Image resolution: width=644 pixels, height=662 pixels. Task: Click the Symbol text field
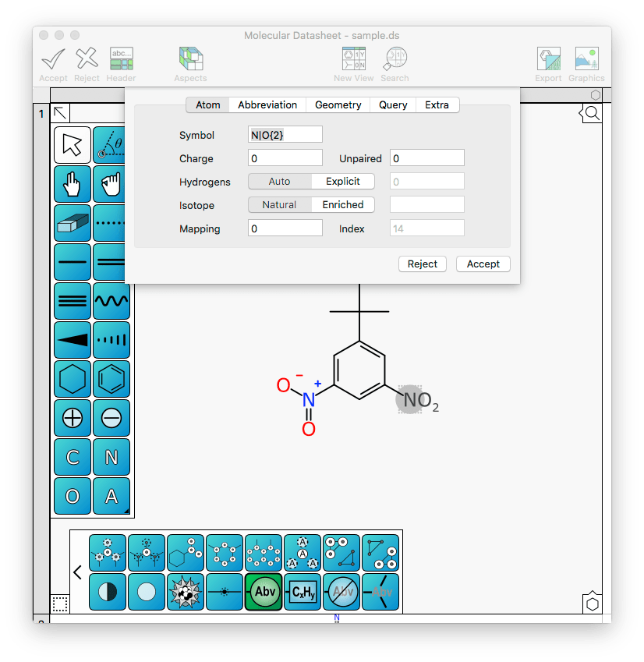285,135
